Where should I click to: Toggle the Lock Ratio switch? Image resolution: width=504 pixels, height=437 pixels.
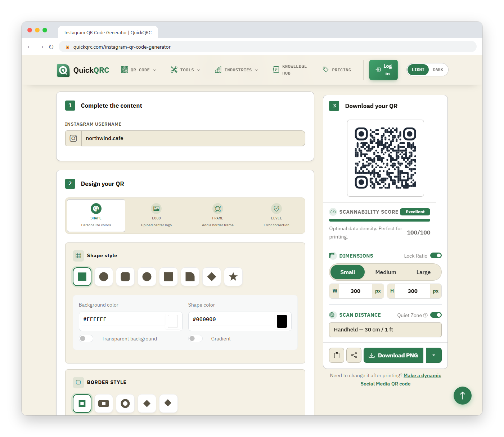click(436, 256)
